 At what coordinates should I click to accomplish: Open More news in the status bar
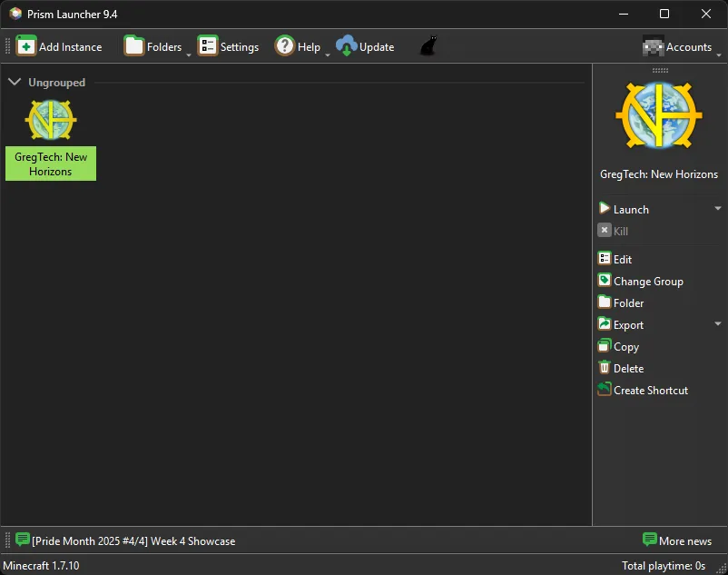[678, 540]
